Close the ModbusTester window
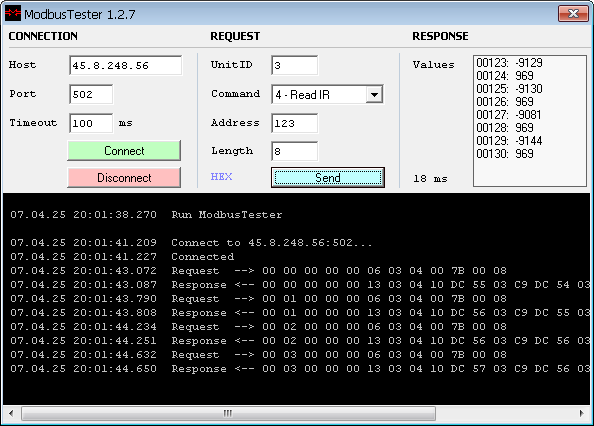This screenshot has width=594, height=426. [x=573, y=14]
